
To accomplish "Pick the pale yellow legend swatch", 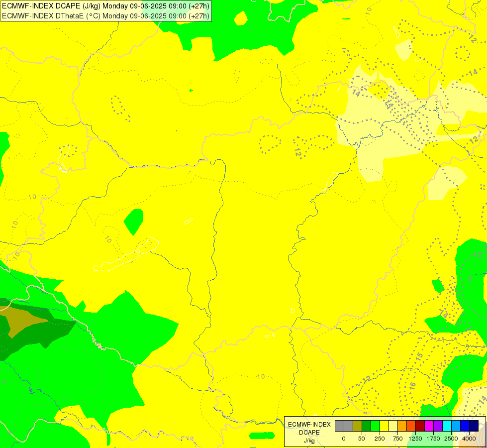I will [x=393, y=426].
